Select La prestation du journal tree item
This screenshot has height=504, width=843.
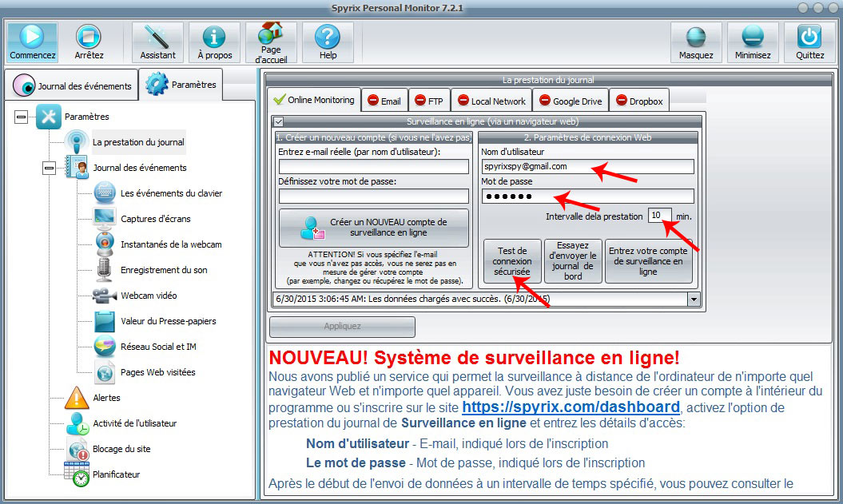[138, 142]
